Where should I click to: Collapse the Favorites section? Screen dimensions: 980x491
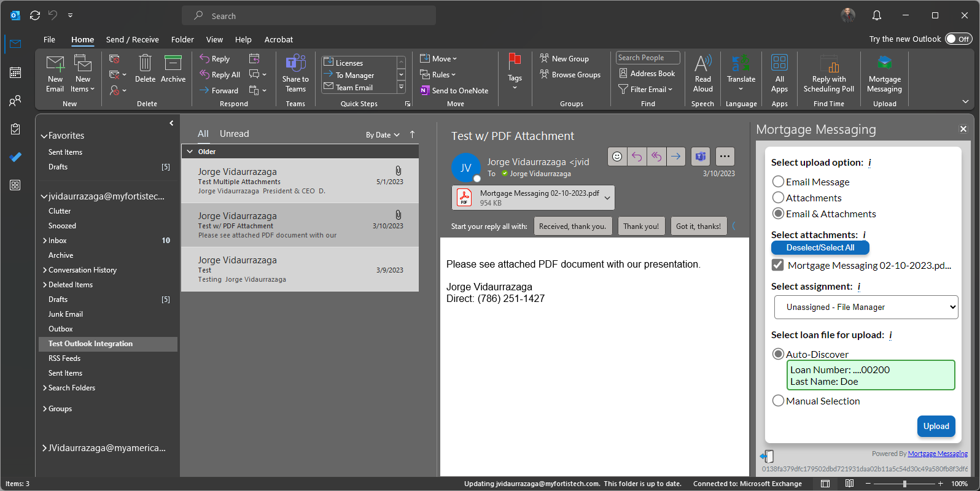pyautogui.click(x=44, y=136)
